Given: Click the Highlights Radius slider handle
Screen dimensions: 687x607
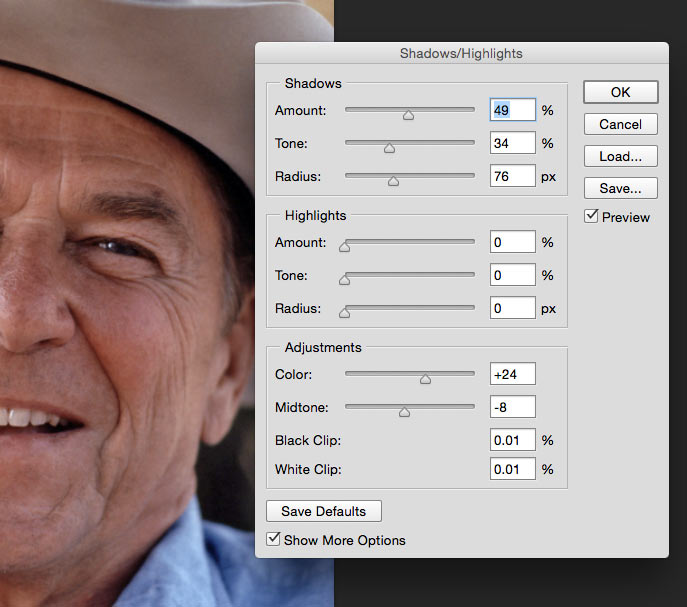Looking at the screenshot, I should point(345,313).
